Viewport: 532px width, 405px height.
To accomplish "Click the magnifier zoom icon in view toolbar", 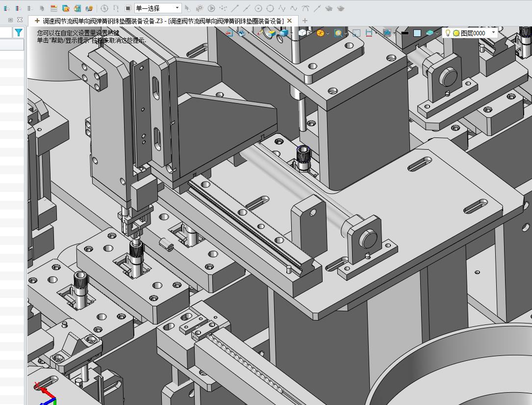I will pyautogui.click(x=338, y=33).
